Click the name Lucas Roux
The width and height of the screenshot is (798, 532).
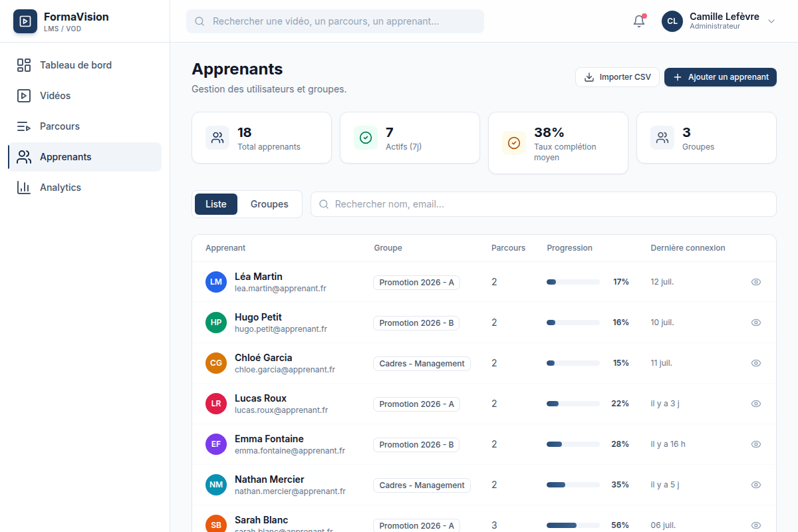tap(261, 398)
